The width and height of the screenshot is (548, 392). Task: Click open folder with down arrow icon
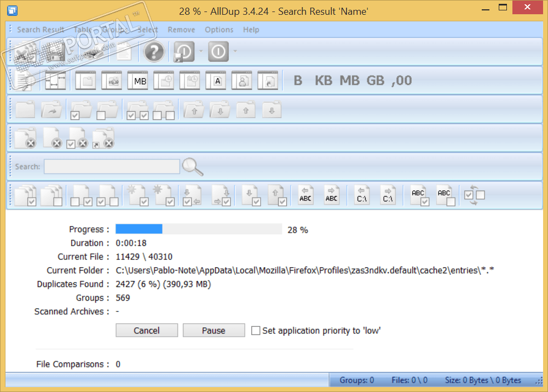(x=220, y=109)
